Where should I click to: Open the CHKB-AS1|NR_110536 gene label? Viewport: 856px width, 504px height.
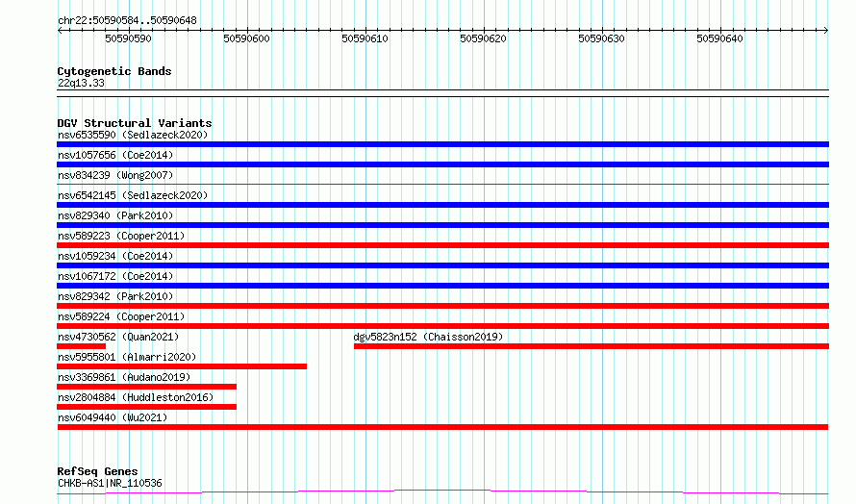(x=110, y=483)
